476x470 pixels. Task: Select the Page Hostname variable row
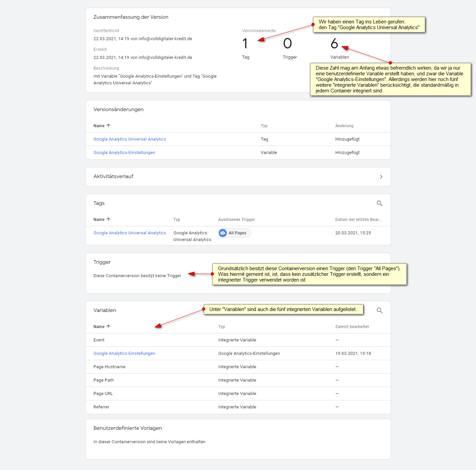click(238, 367)
